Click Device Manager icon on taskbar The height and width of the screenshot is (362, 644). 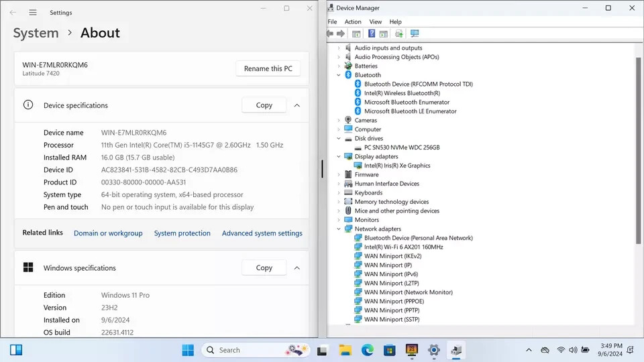456,350
